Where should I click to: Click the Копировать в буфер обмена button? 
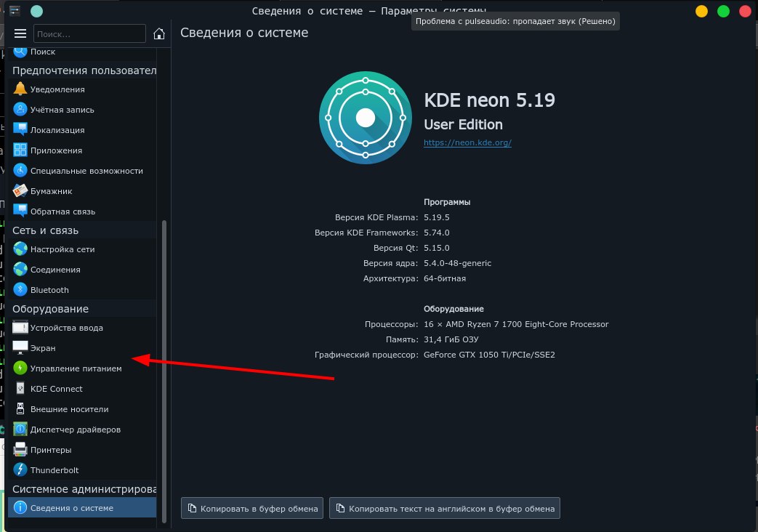coord(252,508)
